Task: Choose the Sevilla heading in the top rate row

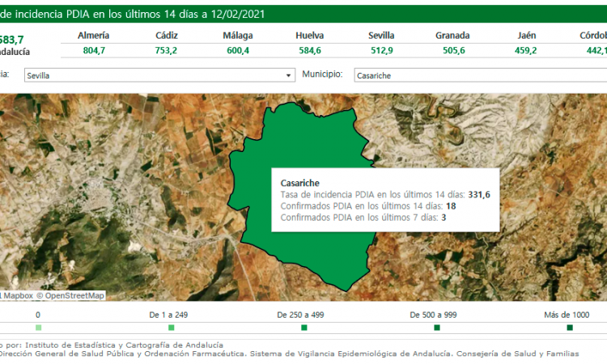Action: [381, 36]
